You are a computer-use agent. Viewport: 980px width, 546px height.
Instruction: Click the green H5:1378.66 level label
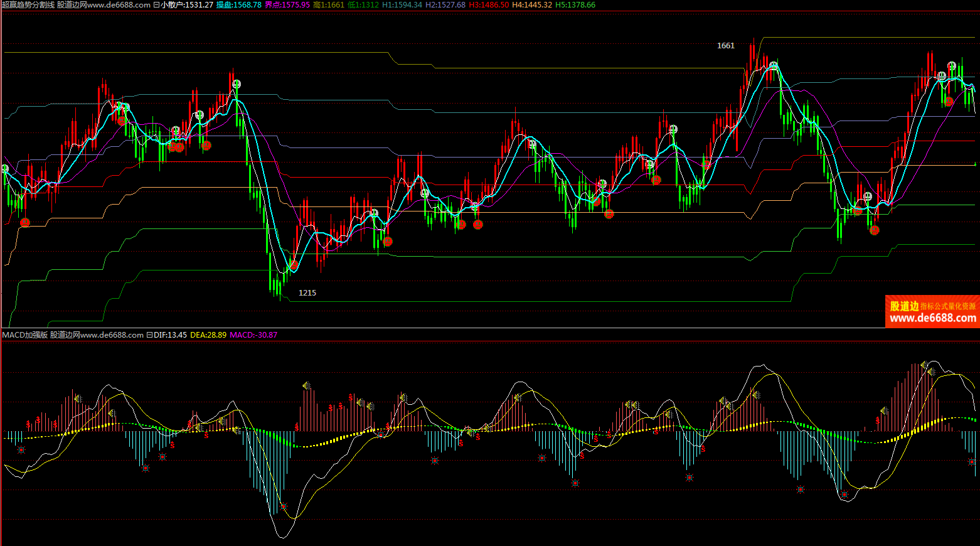tap(575, 5)
